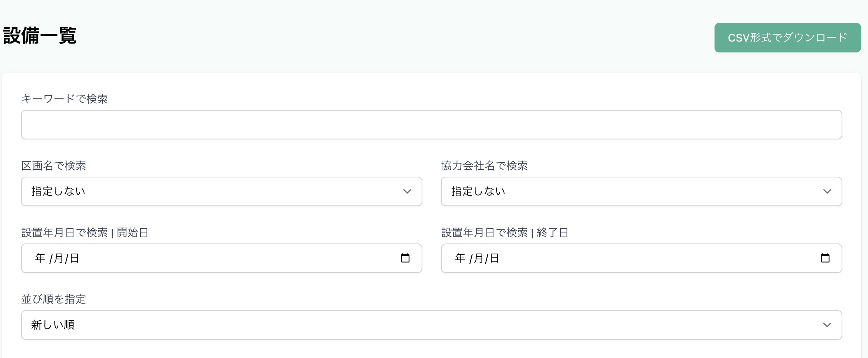This screenshot has width=868, height=358.
Task: Open calendar picker for 開始日 date field
Action: 405,258
